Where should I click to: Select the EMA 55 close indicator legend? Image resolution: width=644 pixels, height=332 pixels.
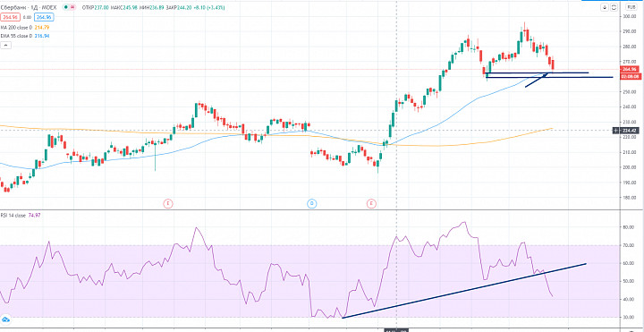pos(16,36)
